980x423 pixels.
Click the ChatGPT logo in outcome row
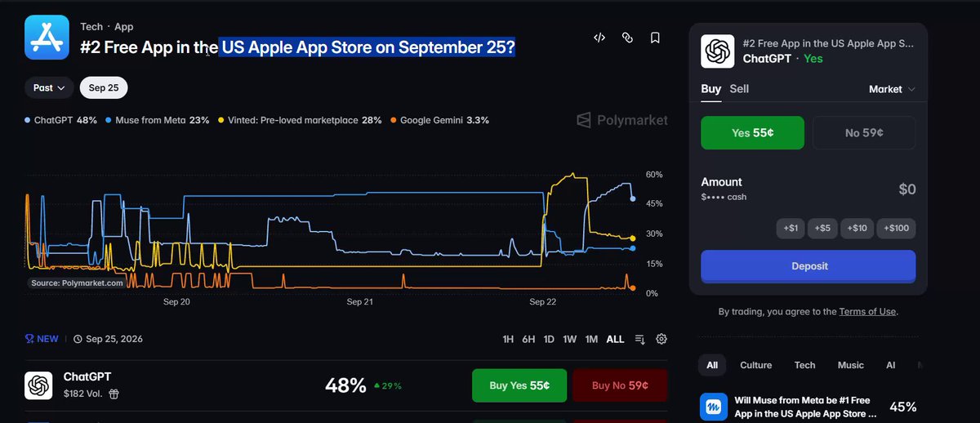click(x=38, y=385)
